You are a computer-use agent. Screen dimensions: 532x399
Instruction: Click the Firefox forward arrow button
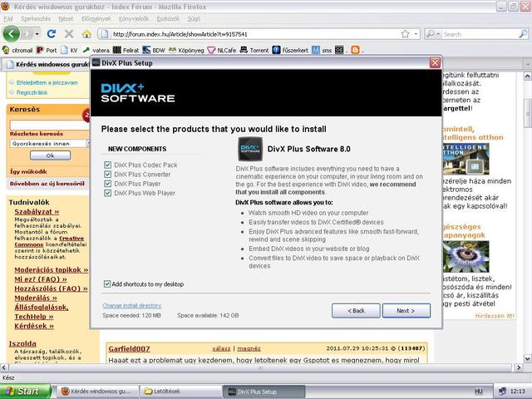coord(27,34)
